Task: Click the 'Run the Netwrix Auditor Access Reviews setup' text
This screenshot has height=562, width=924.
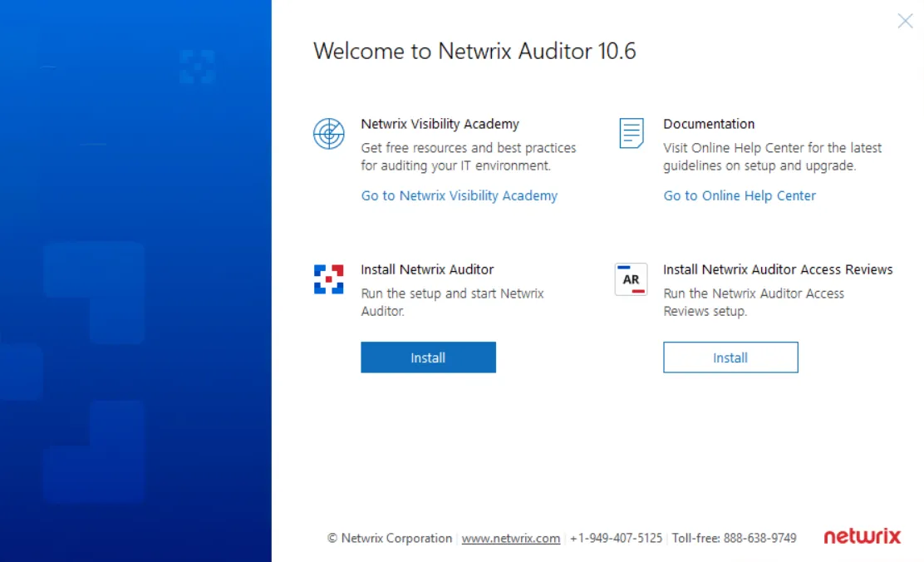Action: (754, 303)
